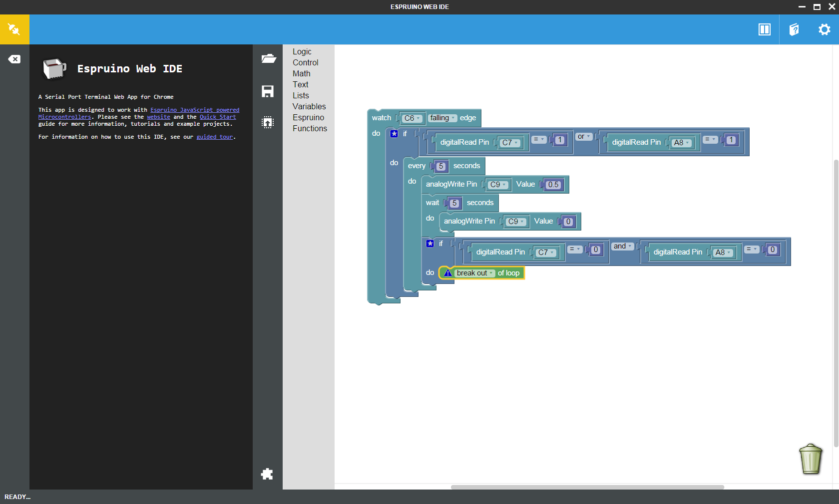The image size is (839, 504).
Task: Click 'analogWrite Pin' label with Value 0.5
Action: tap(451, 184)
